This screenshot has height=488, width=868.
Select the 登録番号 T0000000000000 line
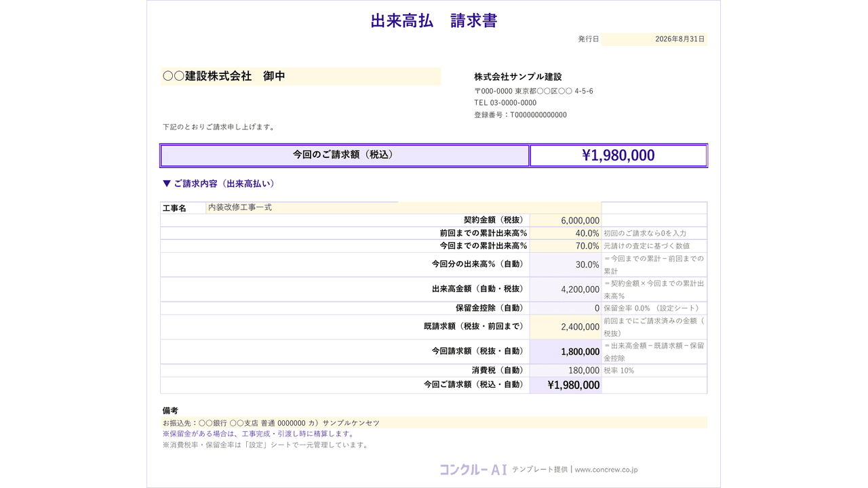(x=521, y=115)
